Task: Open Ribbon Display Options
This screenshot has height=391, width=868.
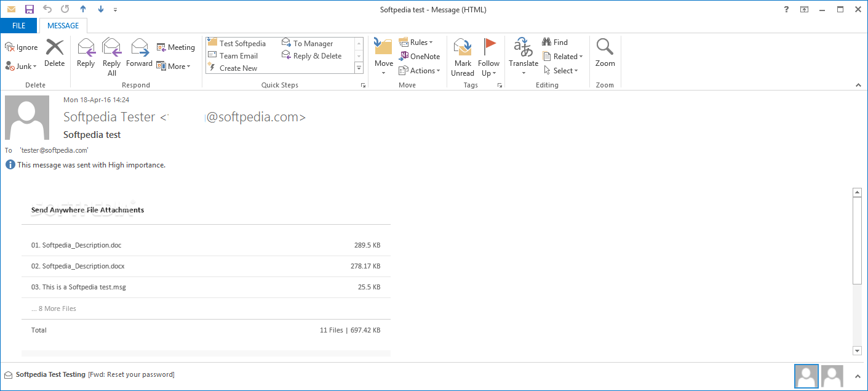Action: click(804, 9)
